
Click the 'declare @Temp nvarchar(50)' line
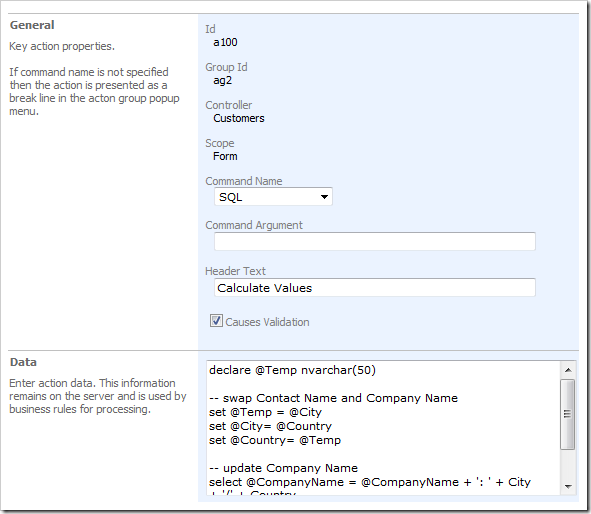click(x=292, y=370)
